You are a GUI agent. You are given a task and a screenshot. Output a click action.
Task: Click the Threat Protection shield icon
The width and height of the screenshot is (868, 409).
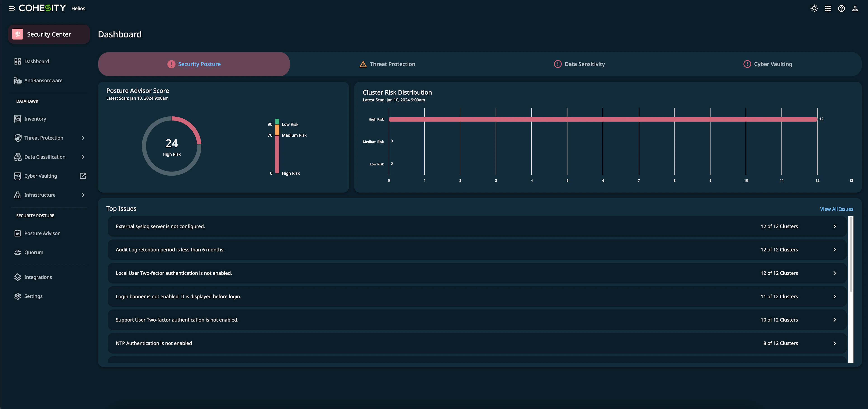(x=18, y=137)
